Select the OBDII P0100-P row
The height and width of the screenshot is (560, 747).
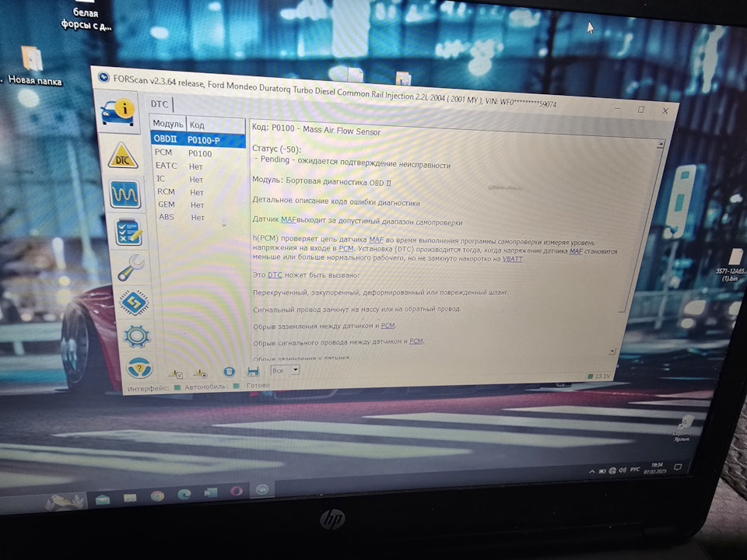(x=198, y=139)
